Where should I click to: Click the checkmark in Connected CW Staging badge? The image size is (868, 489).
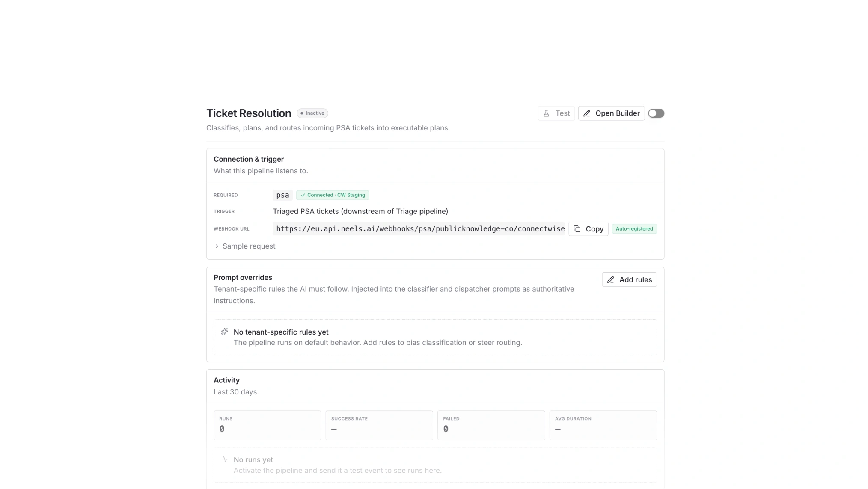pos(303,195)
